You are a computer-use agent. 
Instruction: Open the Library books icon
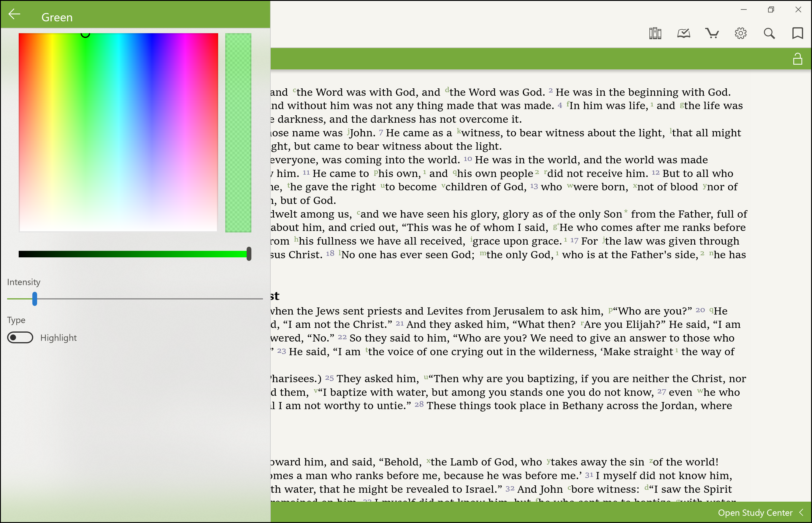pyautogui.click(x=655, y=33)
